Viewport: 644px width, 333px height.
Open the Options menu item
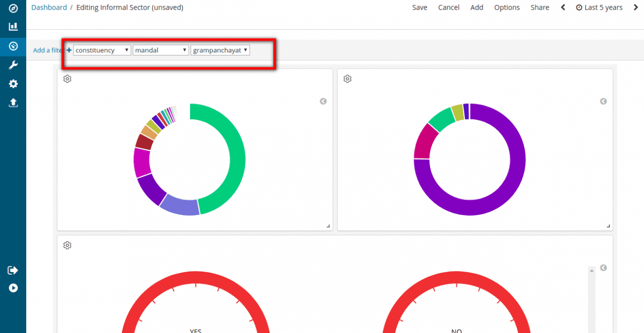[x=507, y=8]
